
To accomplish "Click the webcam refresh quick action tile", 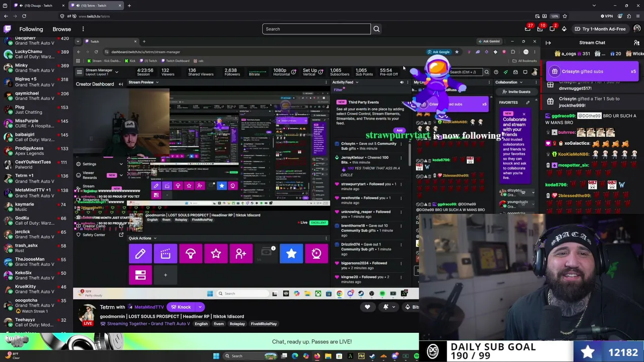I will [x=316, y=254].
